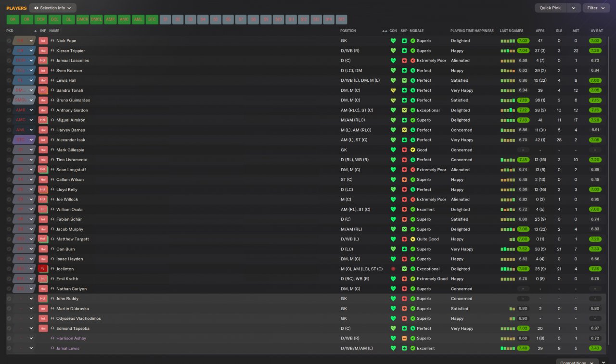Click the person icon beside Jamal Lewis
This screenshot has width=616, height=364.
pos(52,348)
